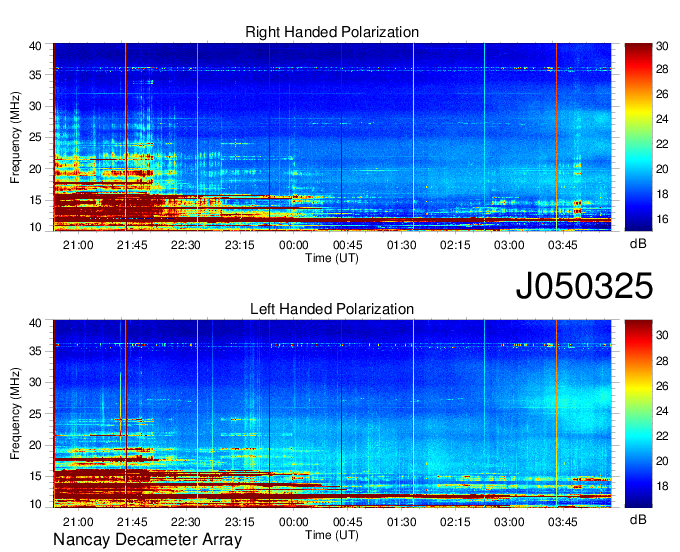Click the 21:45 tick of Left Handed plot
The height and width of the screenshot is (552, 680).
(132, 522)
